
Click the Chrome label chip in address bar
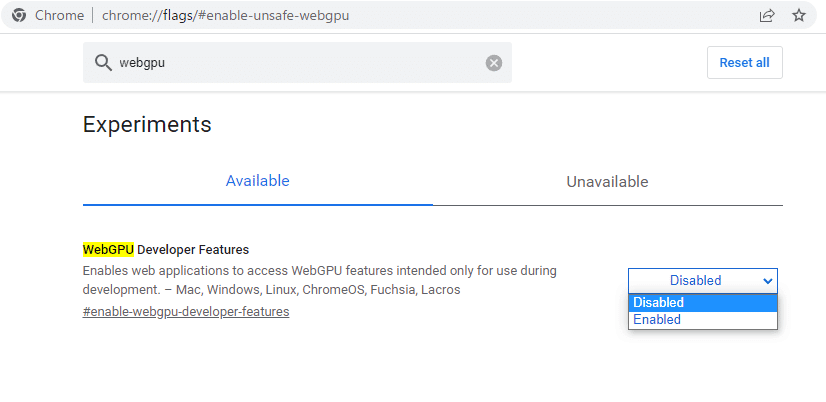[x=59, y=16]
